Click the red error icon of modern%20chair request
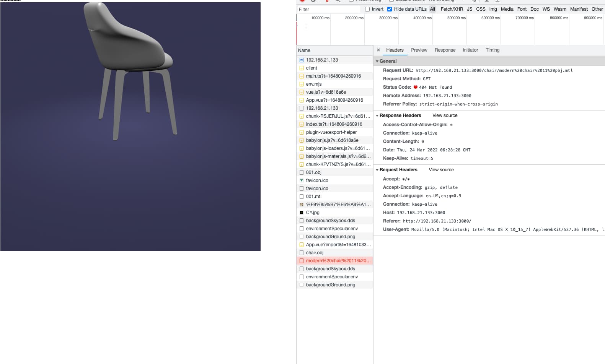 coord(302,261)
